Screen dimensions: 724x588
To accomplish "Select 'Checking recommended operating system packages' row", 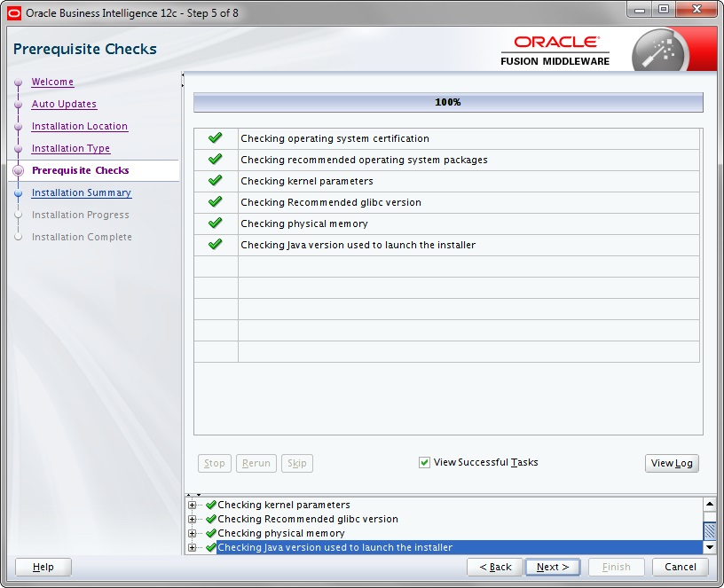I will tap(446, 160).
